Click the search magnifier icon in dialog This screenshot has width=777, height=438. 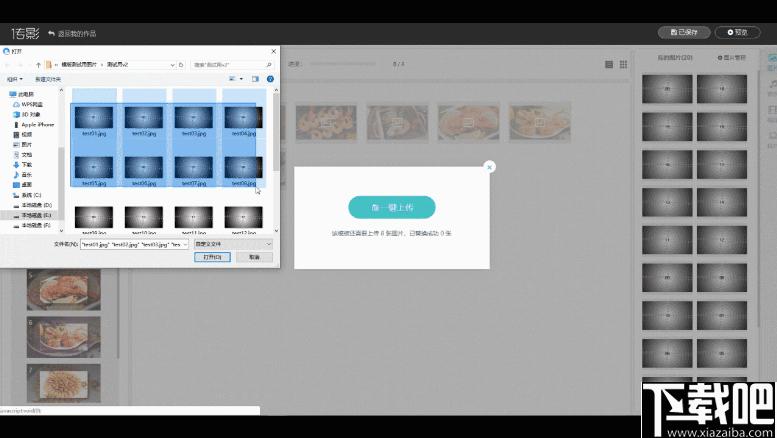pos(269,65)
